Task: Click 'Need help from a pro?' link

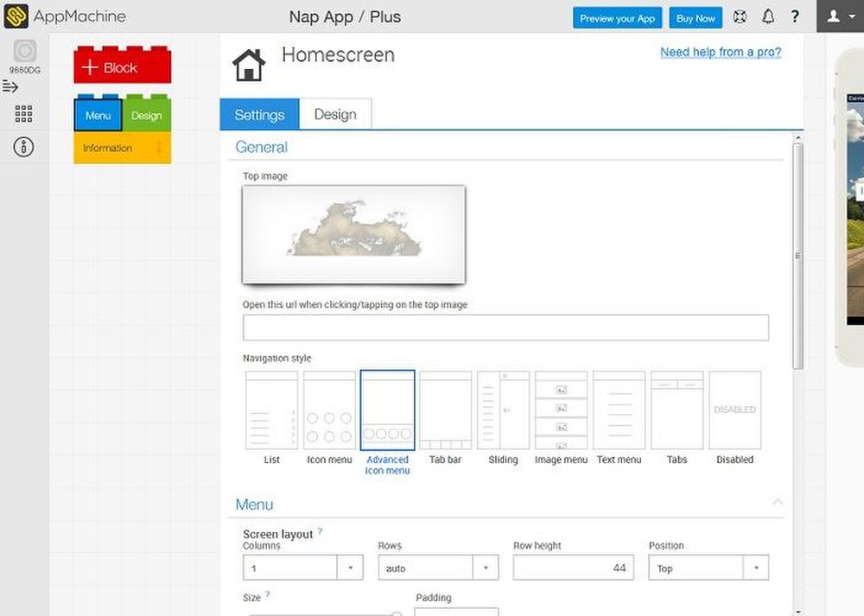Action: click(721, 52)
